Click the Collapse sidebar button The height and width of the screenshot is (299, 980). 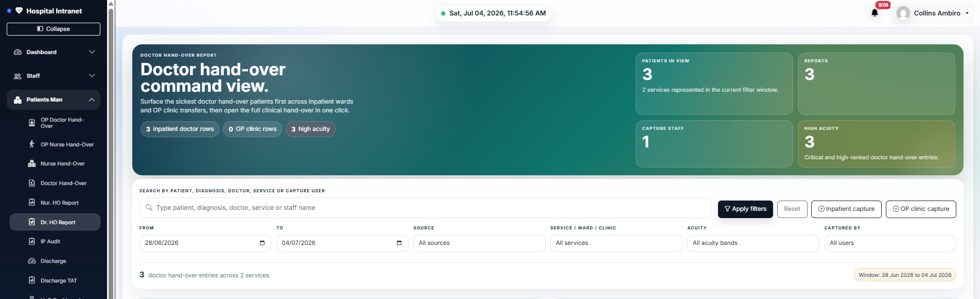tap(54, 29)
